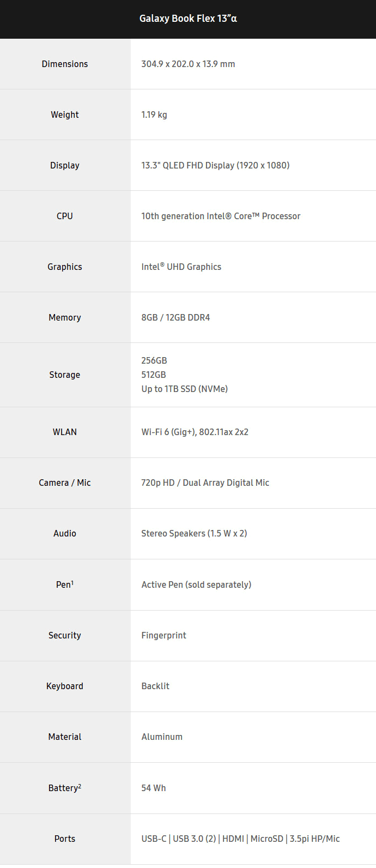Image resolution: width=376 pixels, height=868 pixels.
Task: Select the USB-C ports list text
Action: (x=240, y=839)
